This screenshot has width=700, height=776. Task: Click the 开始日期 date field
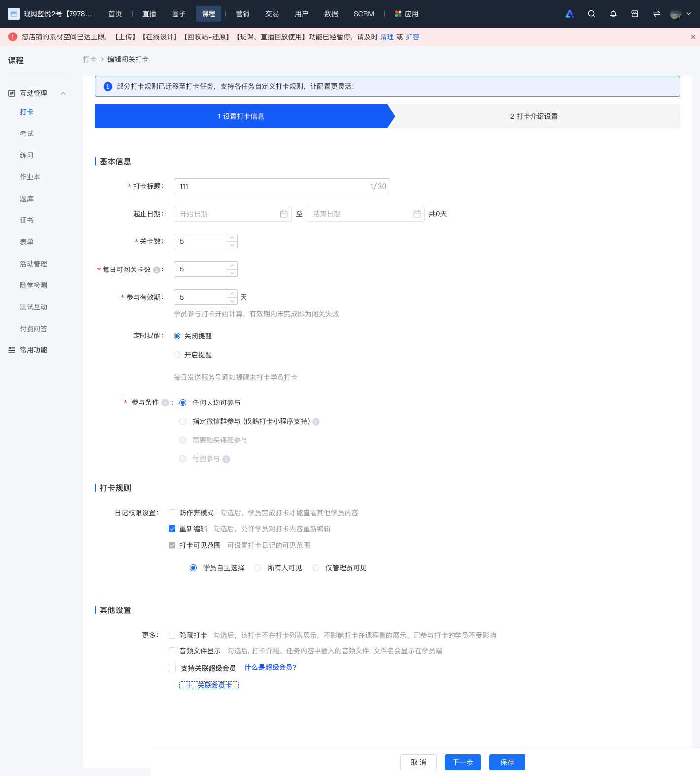(x=233, y=214)
